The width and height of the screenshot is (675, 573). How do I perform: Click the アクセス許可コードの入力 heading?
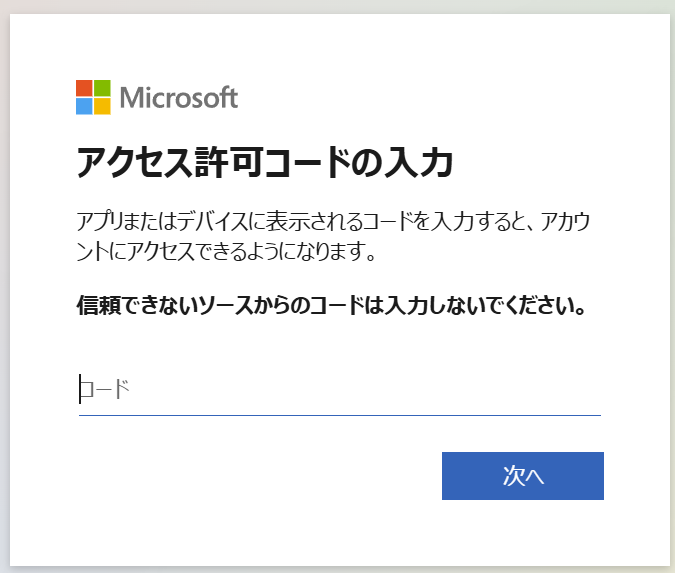[x=265, y=161]
